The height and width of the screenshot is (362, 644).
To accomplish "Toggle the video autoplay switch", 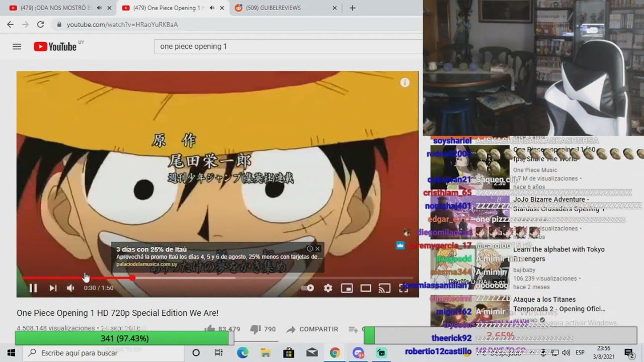I will pos(307,288).
